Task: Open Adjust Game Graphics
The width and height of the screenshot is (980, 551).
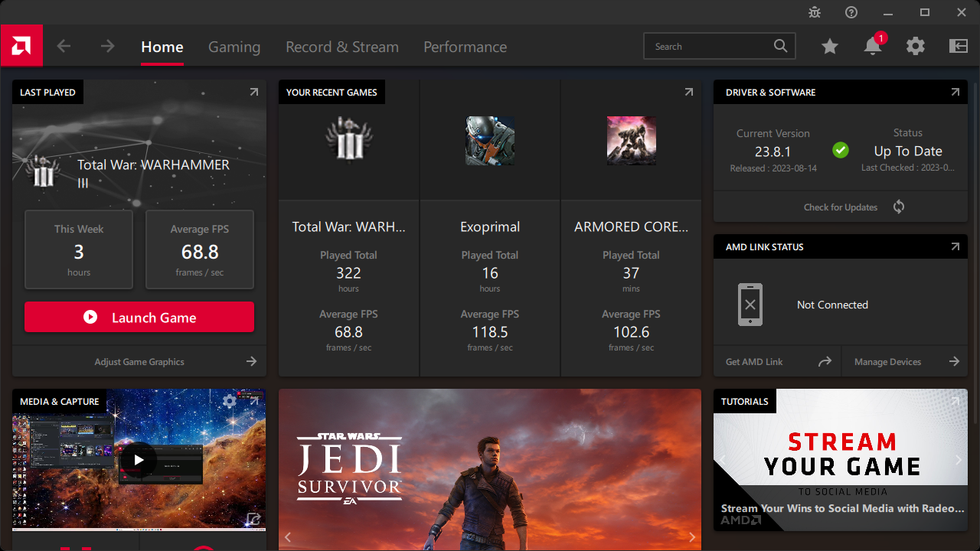Action: [x=139, y=361]
